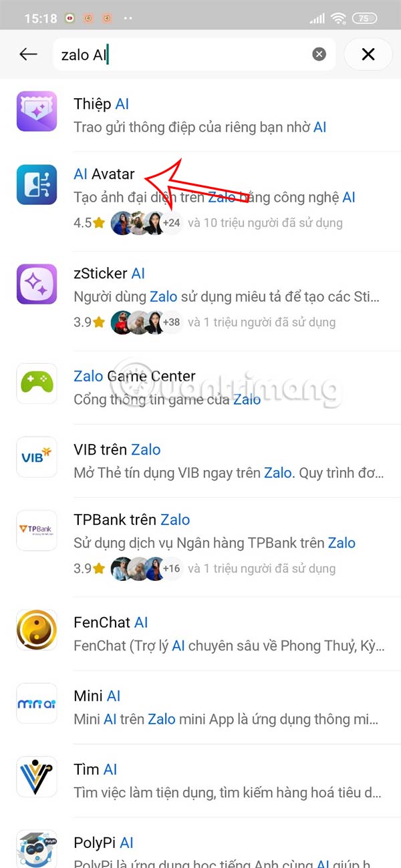
Task: Open the TPBank logo icon
Action: 37,530
